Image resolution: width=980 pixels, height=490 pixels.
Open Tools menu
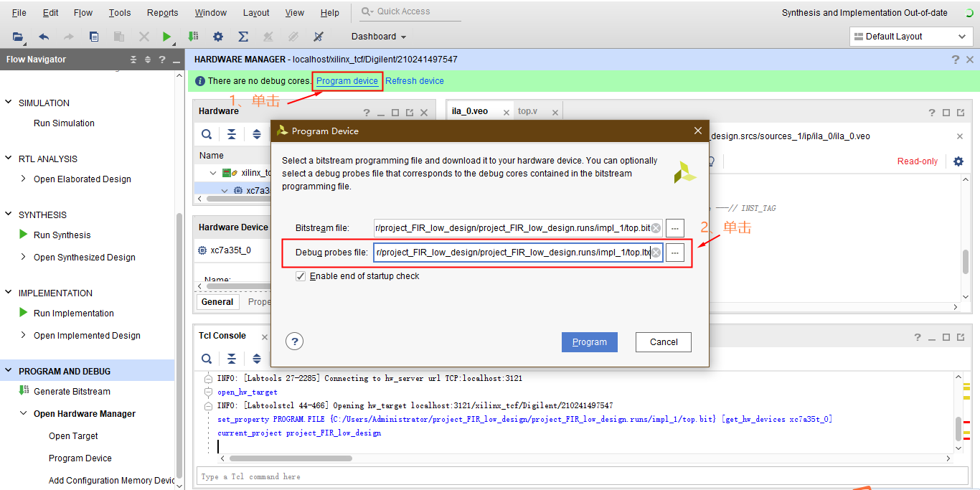click(x=120, y=13)
